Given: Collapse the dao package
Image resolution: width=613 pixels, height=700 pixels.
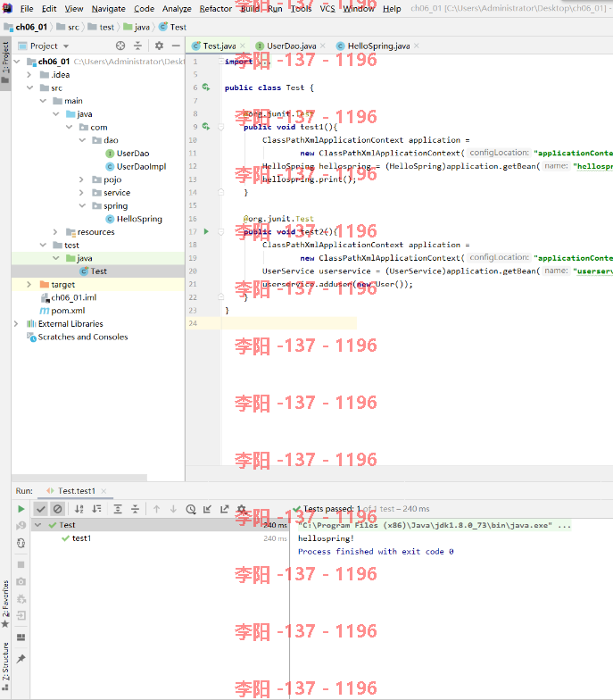Looking at the screenshot, I should (x=82, y=140).
